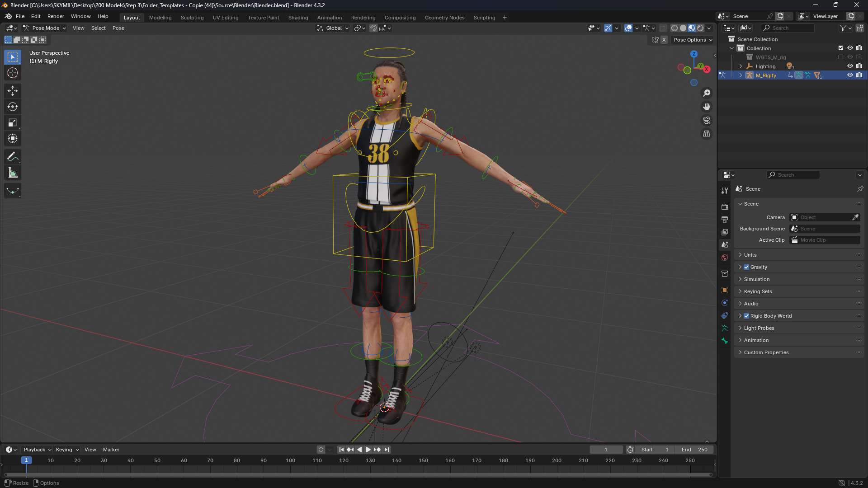This screenshot has width=868, height=488.
Task: Open World properties tab
Action: click(725, 258)
